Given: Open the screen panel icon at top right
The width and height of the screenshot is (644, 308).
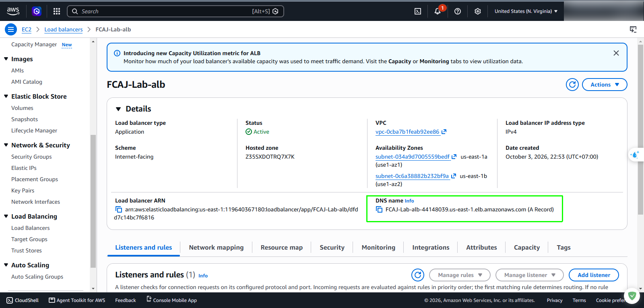Looking at the screenshot, I should point(633,29).
